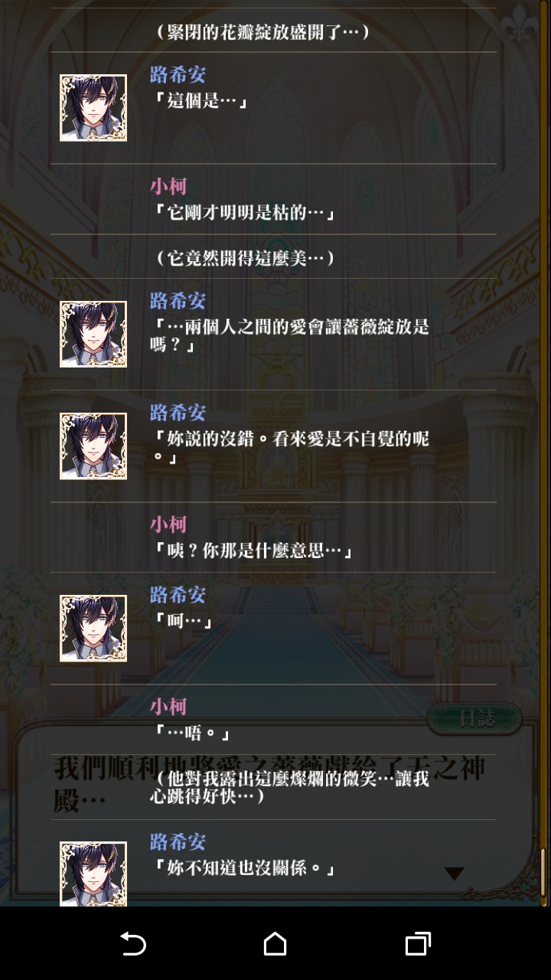Tap the Android back navigation icon

pos(132,944)
